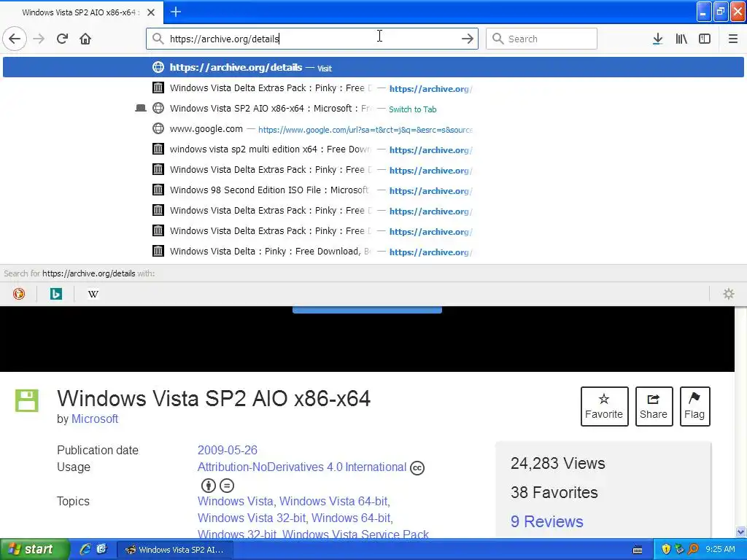The height and width of the screenshot is (560, 747).
Task: Click the Search box in the toolbar
Action: click(x=541, y=39)
